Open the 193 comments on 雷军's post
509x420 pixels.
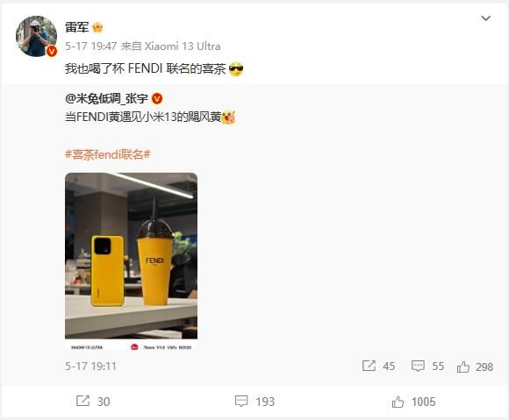tap(254, 402)
